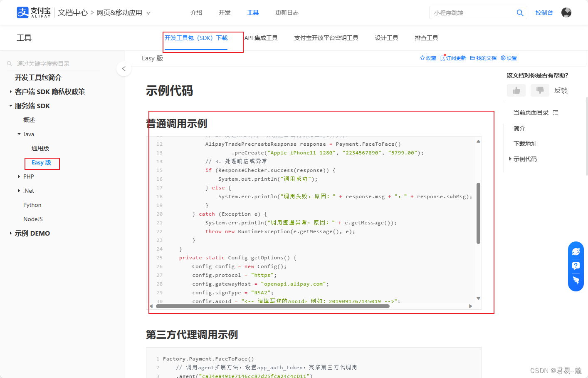Open the user avatar menu
The width and height of the screenshot is (588, 378).
tap(566, 12)
